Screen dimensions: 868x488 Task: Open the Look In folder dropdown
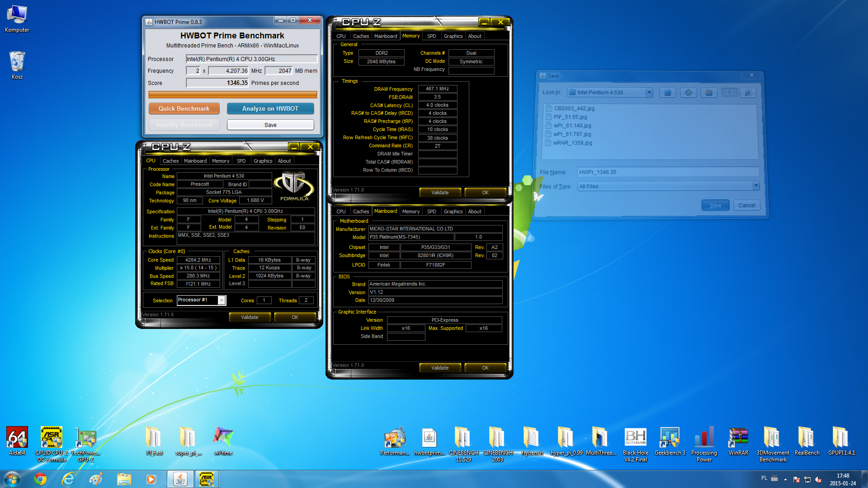pyautogui.click(x=649, y=93)
